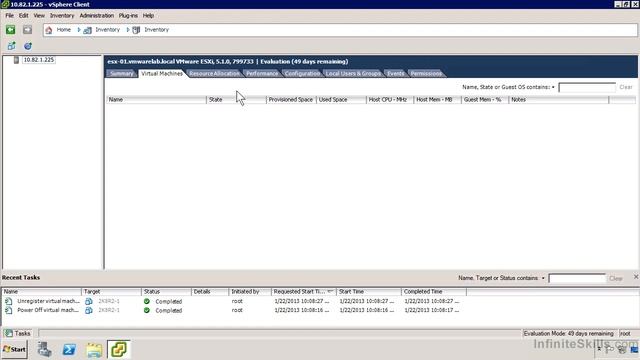The width and height of the screenshot is (640, 360).
Task: Switch to Local Users & Groups tab
Action: pyautogui.click(x=353, y=73)
